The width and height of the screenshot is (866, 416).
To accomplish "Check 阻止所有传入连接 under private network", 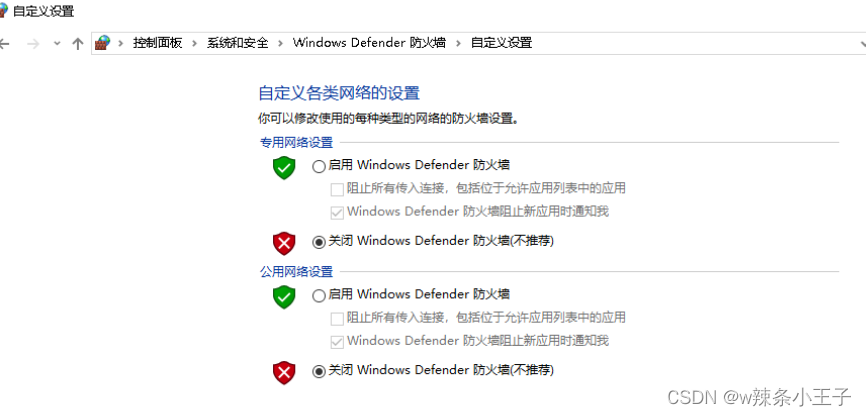I will (337, 189).
